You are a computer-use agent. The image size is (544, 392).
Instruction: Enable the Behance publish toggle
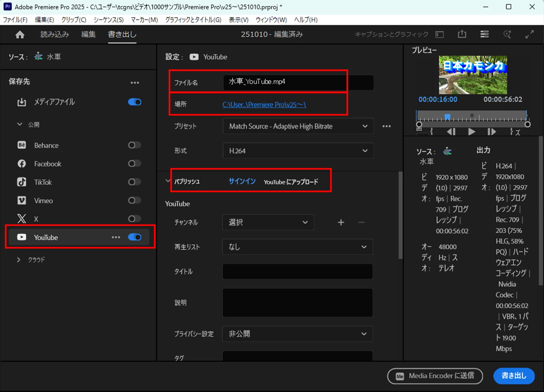point(135,145)
